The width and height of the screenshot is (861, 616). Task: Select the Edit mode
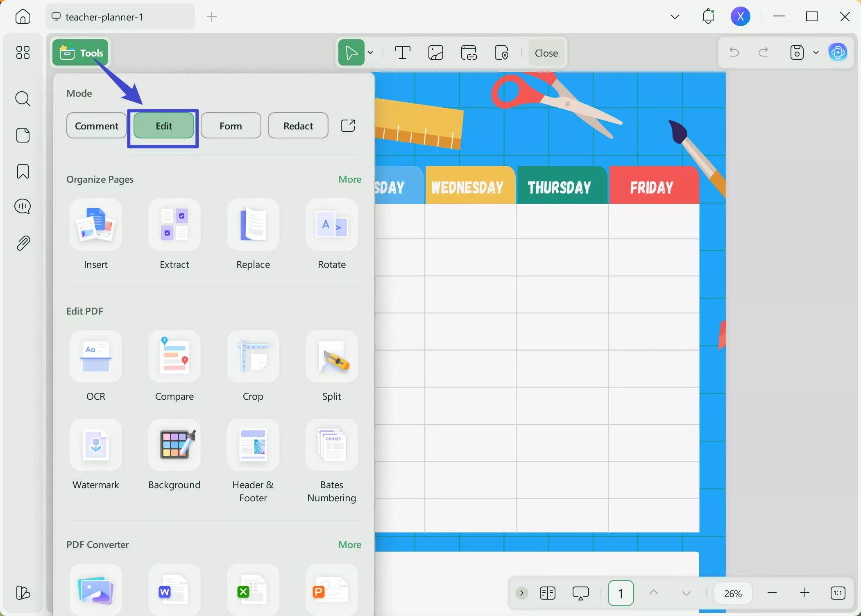[x=163, y=126]
